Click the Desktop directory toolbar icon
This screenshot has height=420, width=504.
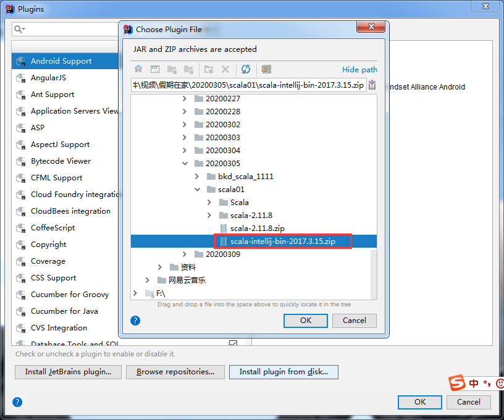click(155, 69)
